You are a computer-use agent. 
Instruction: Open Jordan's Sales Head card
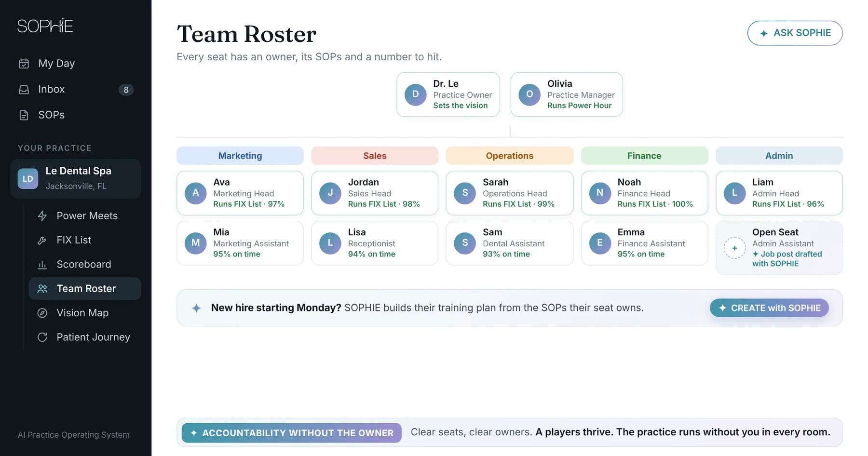click(x=375, y=193)
